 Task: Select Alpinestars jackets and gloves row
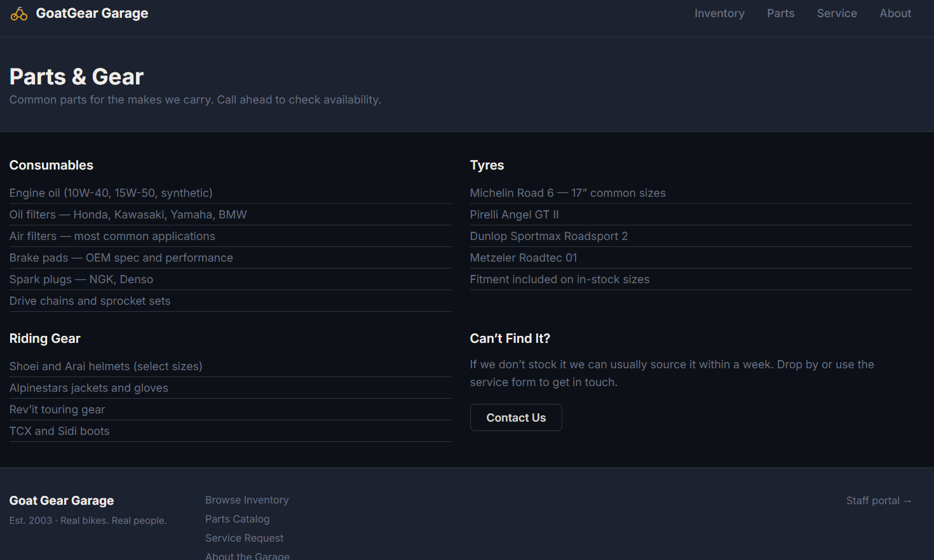click(230, 388)
